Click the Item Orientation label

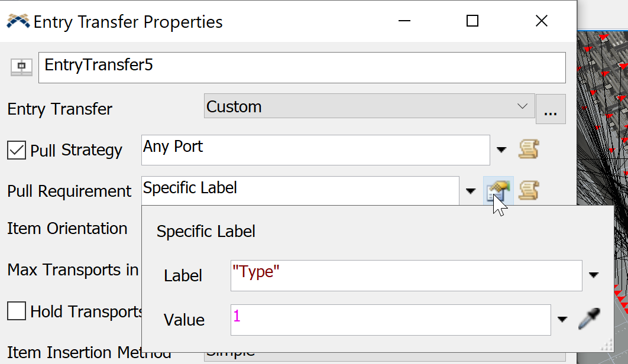coord(67,229)
